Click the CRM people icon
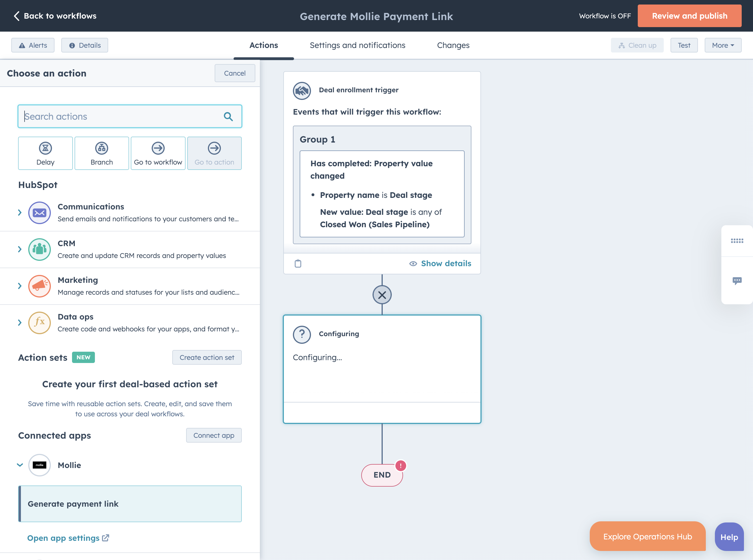 (x=39, y=249)
